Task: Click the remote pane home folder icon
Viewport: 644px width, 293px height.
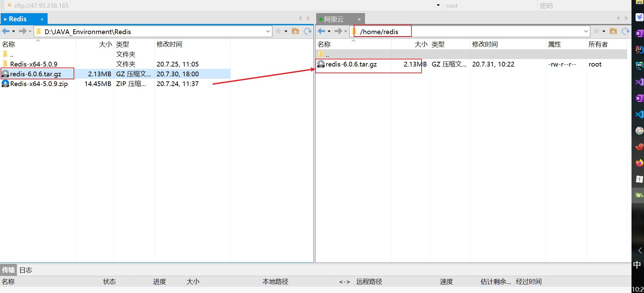Action: 613,31
